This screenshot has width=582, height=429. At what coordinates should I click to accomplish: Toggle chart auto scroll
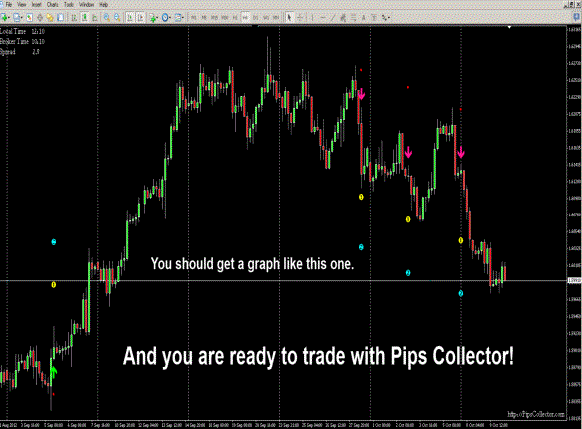pyautogui.click(x=130, y=17)
